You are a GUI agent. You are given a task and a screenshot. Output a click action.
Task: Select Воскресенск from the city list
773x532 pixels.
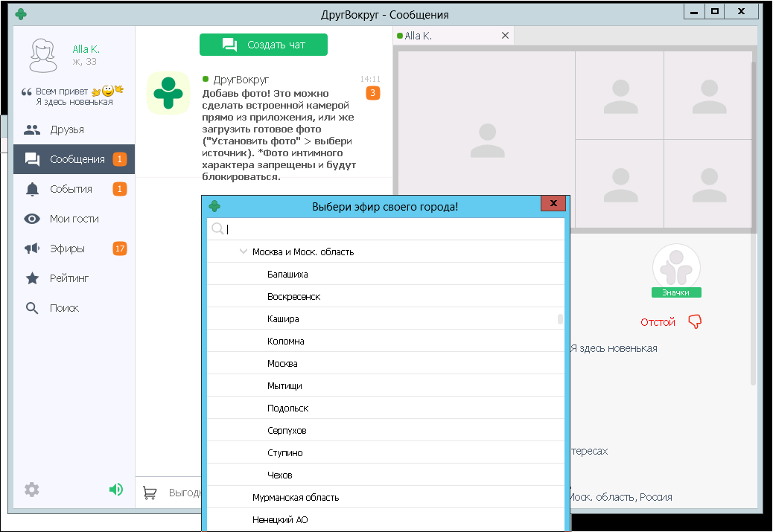click(386, 297)
